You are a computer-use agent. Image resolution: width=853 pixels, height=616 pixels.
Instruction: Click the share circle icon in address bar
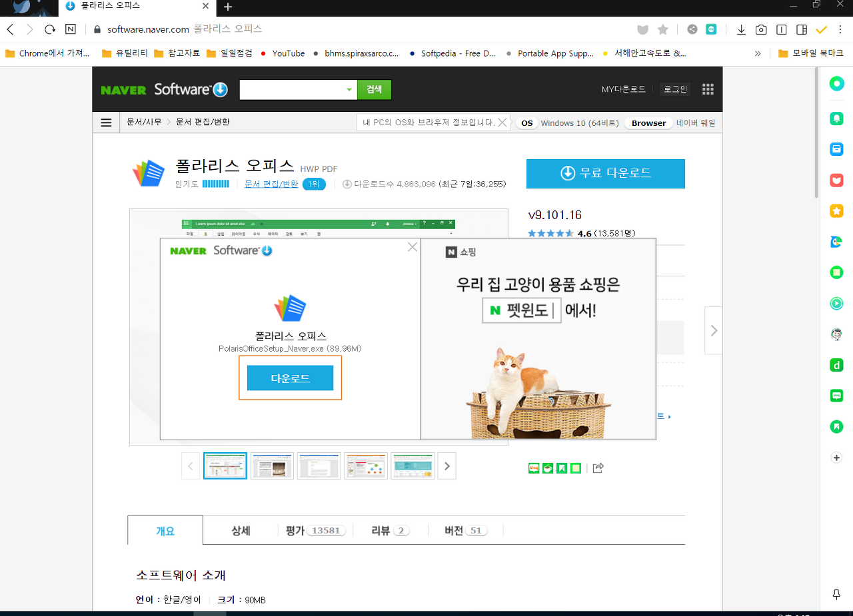click(692, 29)
